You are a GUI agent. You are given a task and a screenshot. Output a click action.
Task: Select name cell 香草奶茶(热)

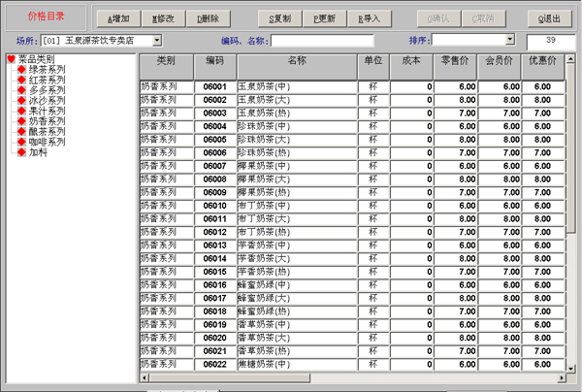pos(297,351)
